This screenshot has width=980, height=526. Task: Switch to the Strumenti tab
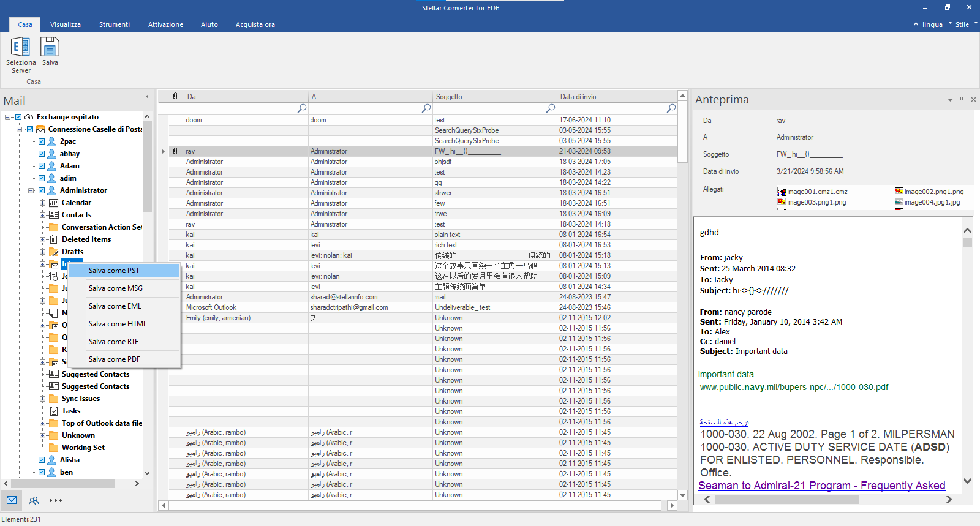(115, 24)
